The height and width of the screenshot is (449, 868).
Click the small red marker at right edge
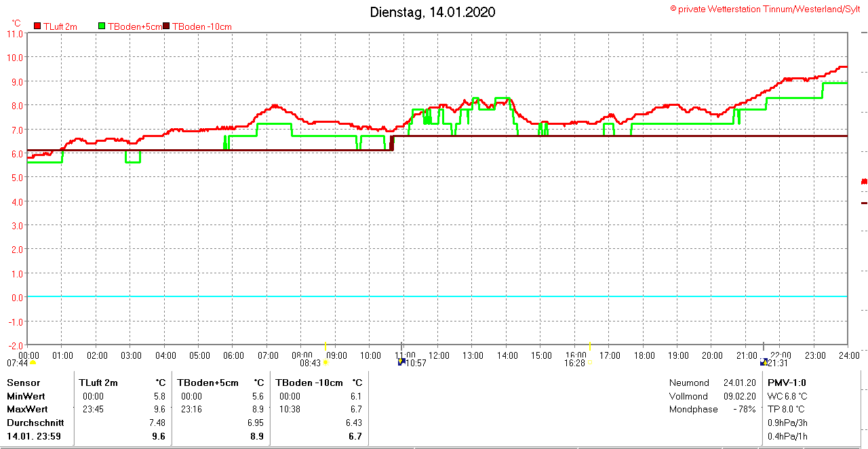[x=864, y=181]
